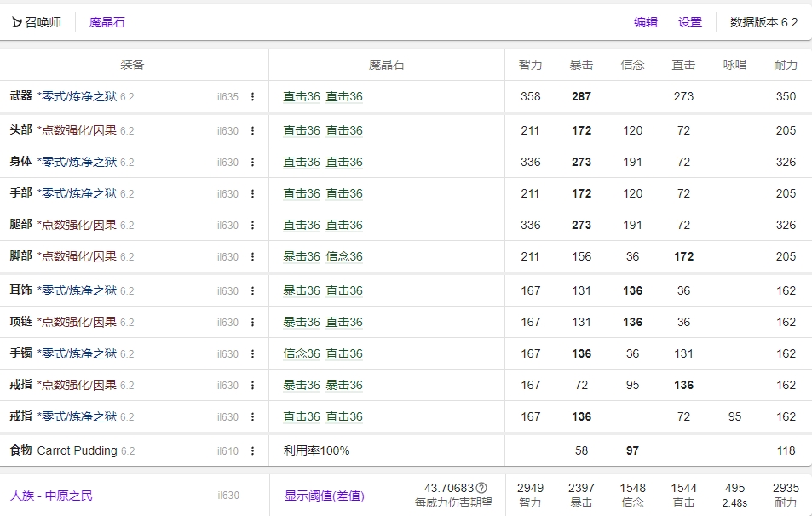Select the 数据版本 6.2 version selector

pyautogui.click(x=763, y=22)
